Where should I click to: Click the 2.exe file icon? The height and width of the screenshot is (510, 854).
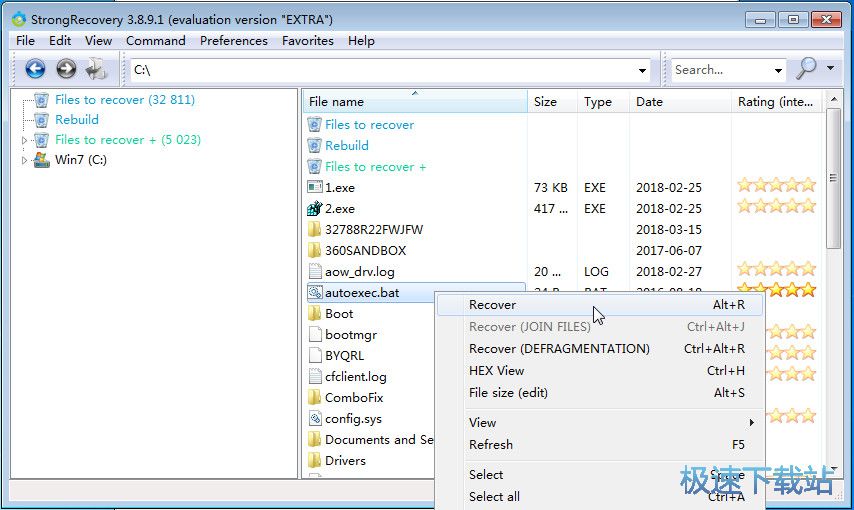point(314,209)
